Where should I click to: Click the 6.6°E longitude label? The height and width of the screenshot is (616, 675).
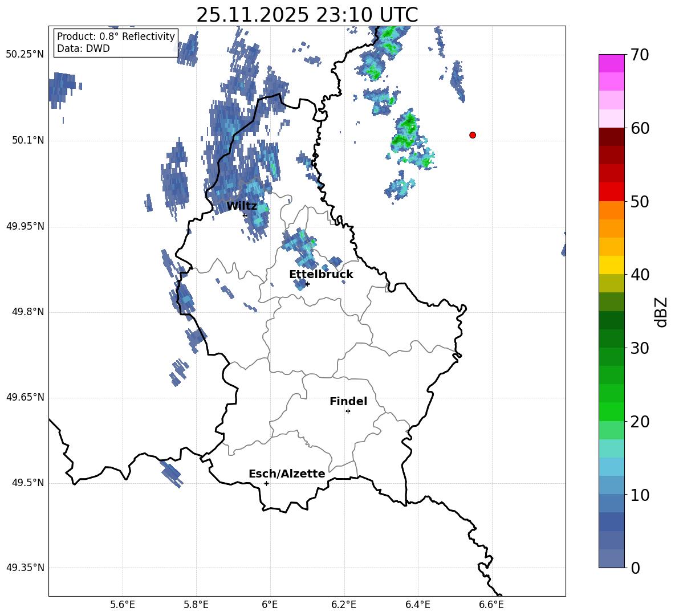tap(491, 605)
